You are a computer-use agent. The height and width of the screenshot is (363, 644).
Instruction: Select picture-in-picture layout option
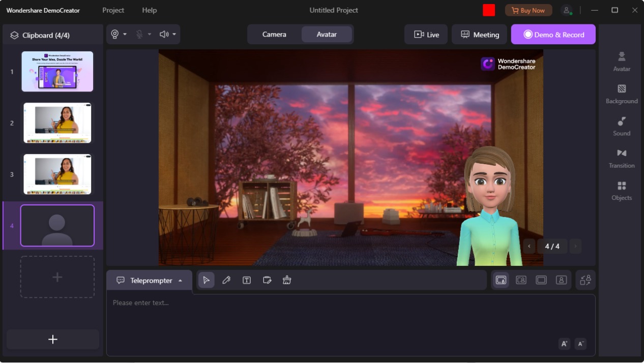click(501, 280)
